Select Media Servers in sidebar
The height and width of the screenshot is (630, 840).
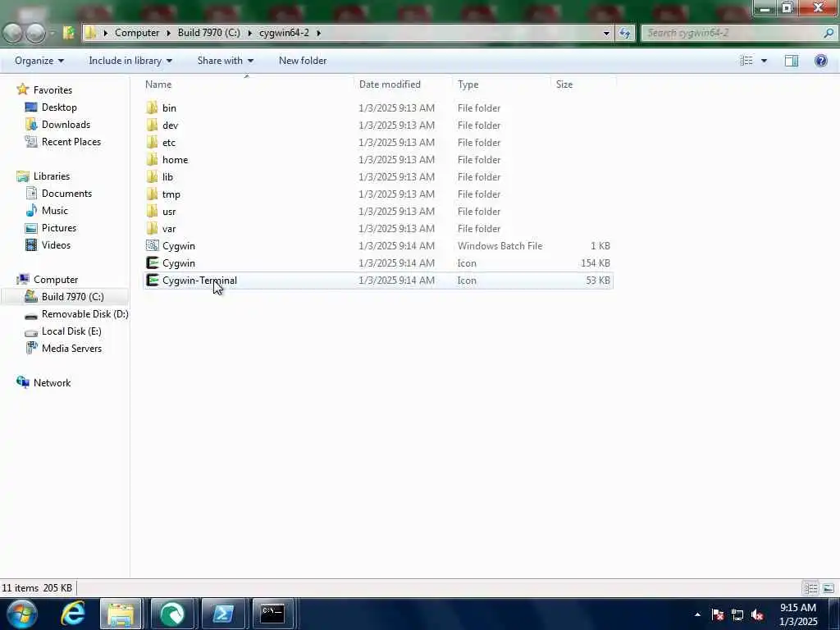[x=71, y=348]
